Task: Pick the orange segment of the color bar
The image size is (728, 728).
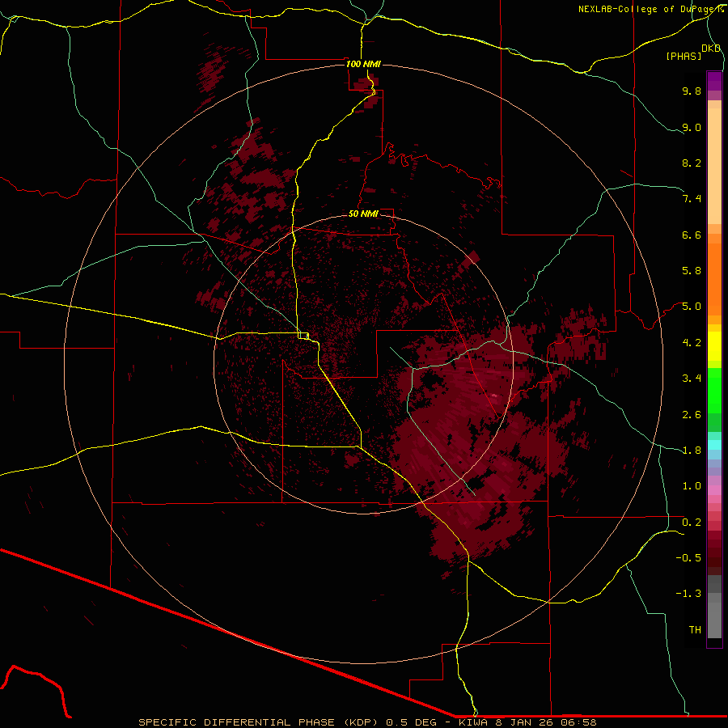Action: point(714,279)
